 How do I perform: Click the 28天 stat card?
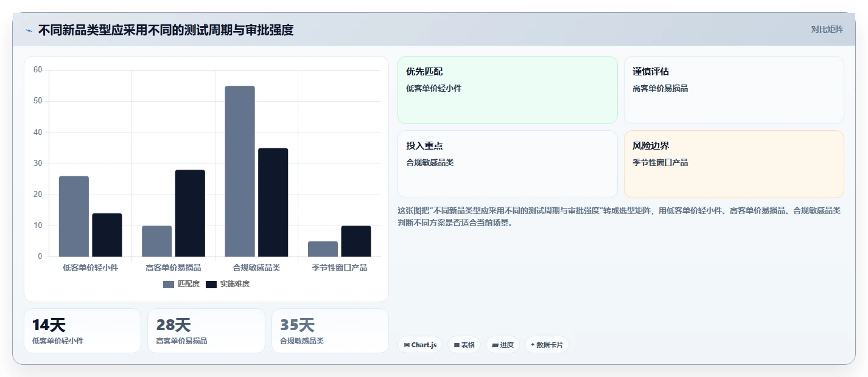coord(206,331)
